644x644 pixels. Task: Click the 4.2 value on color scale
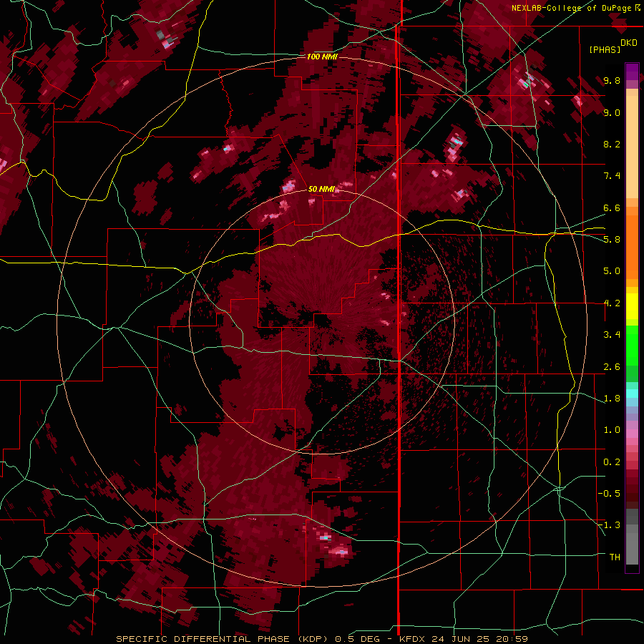click(612, 303)
